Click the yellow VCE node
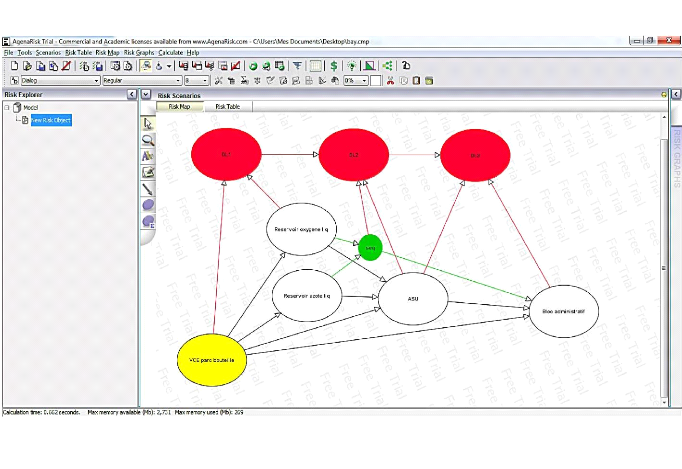This screenshot has height=469, width=682. coord(211,358)
